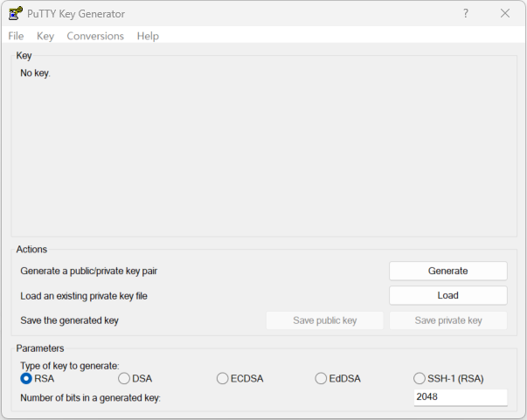Select the RSA key type
527x420 pixels.
click(x=38, y=378)
